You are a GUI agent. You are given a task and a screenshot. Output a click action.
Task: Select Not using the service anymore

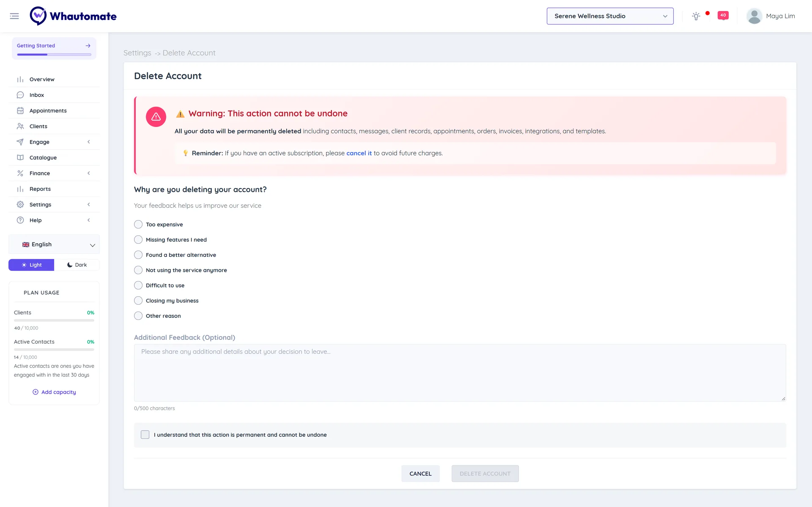coord(138,270)
